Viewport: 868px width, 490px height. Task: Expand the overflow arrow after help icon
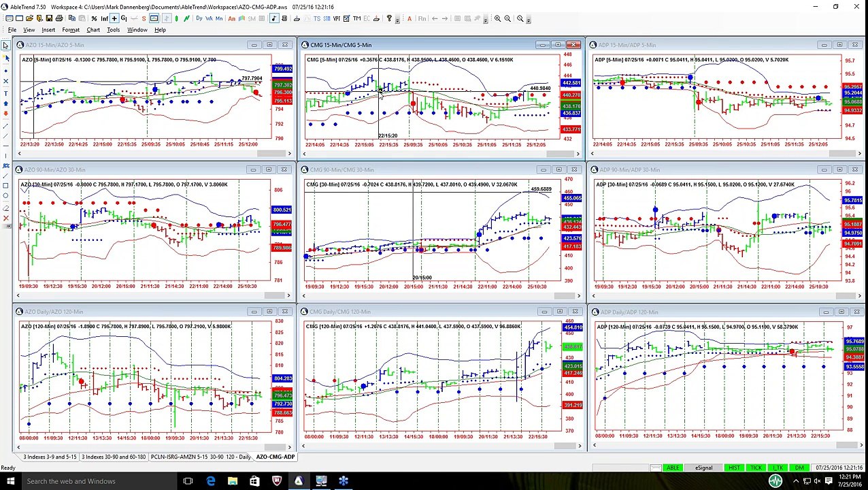(x=397, y=19)
